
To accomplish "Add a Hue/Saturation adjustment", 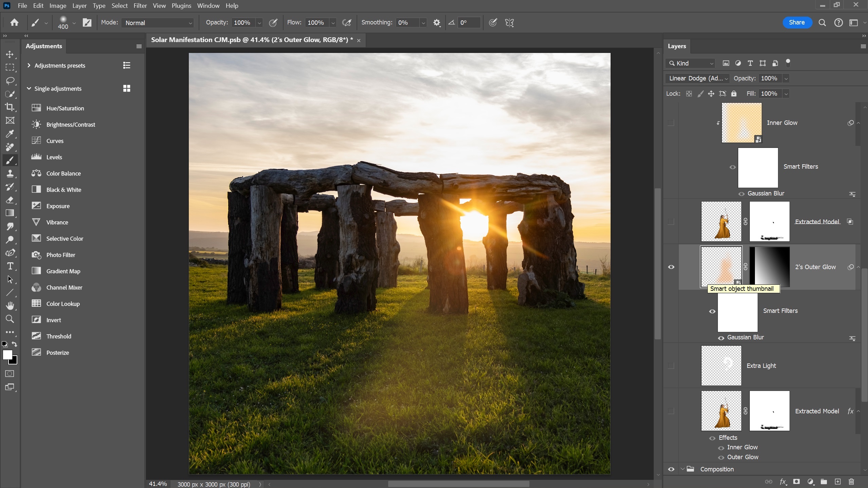I will click(65, 108).
